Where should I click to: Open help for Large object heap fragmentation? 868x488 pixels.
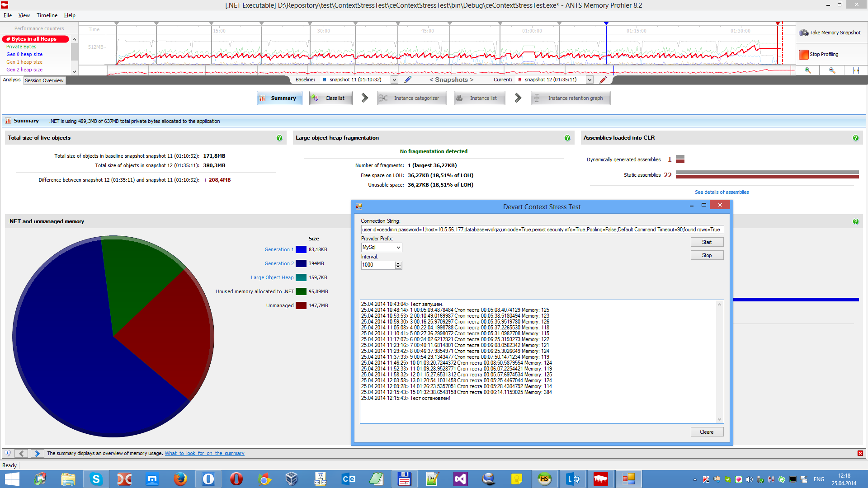tap(567, 138)
